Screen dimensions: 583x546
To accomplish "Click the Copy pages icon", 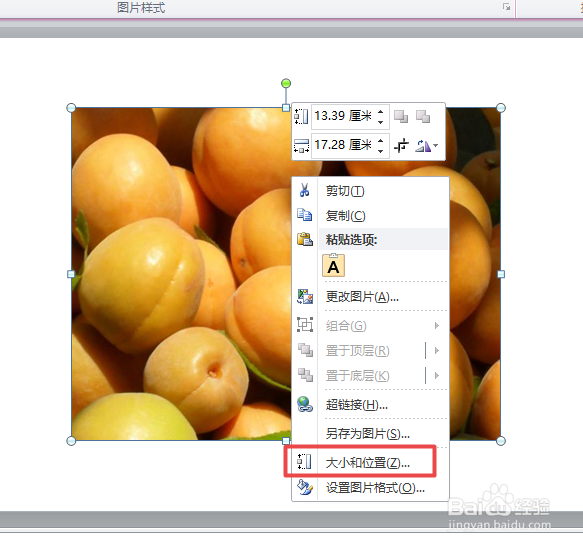I will tap(305, 215).
